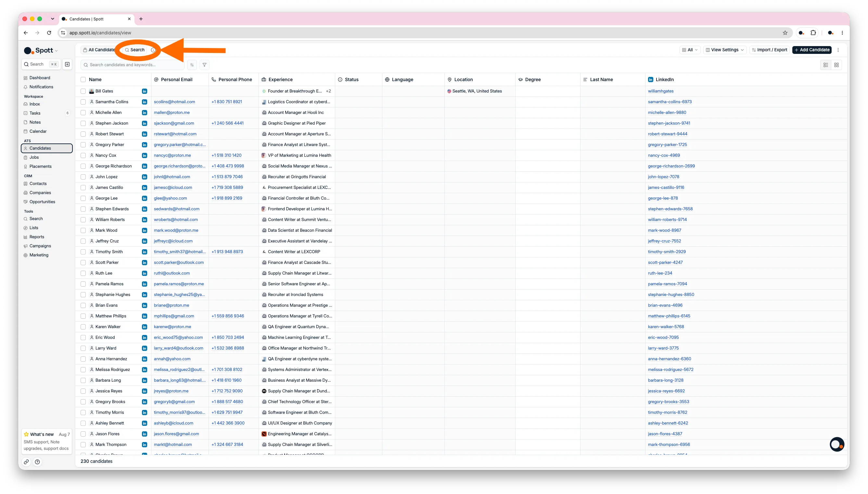Open the browser extensions puzzle icon
This screenshot has height=494, width=868.
(813, 33)
